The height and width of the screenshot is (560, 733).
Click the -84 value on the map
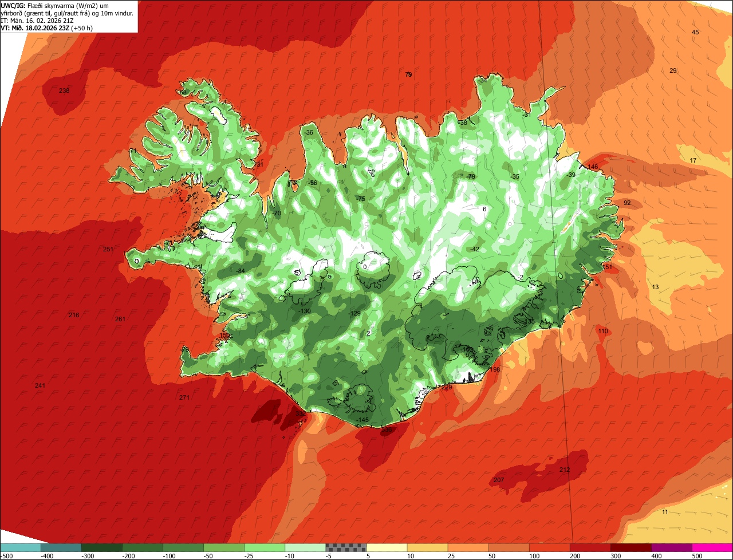(241, 271)
